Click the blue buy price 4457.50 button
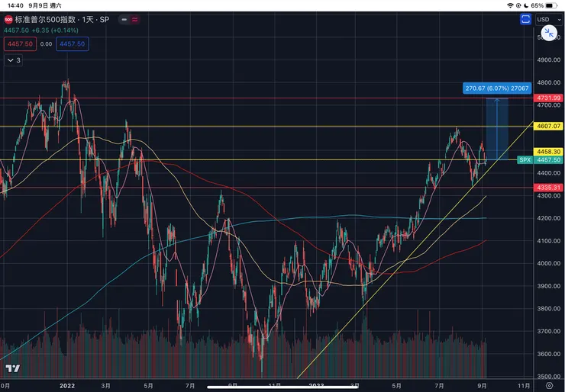Screen dimensions: 565x392 click(x=72, y=44)
